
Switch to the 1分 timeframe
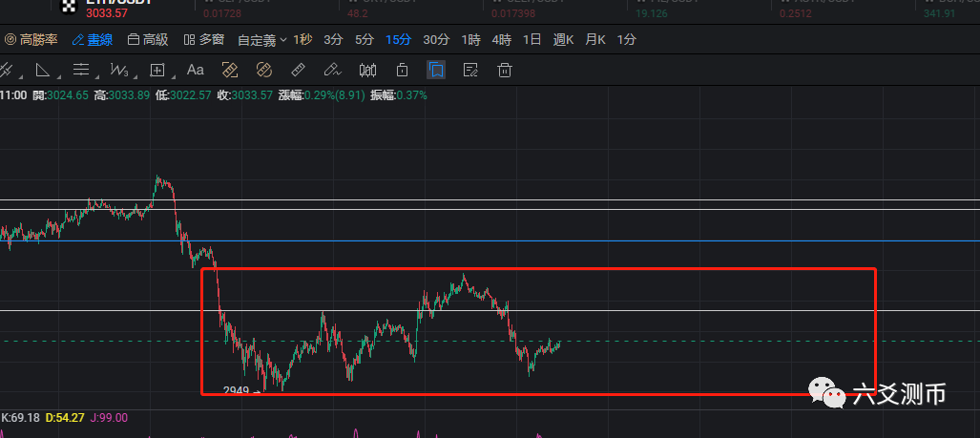point(627,40)
